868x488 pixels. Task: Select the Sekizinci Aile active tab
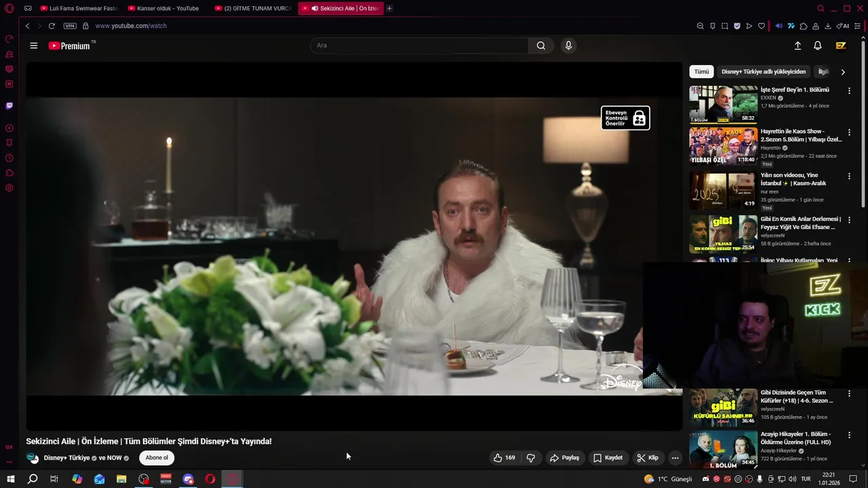(x=340, y=8)
